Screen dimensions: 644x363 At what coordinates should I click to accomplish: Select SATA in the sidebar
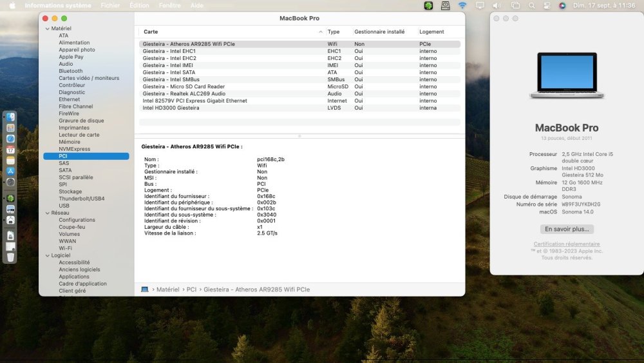point(65,170)
